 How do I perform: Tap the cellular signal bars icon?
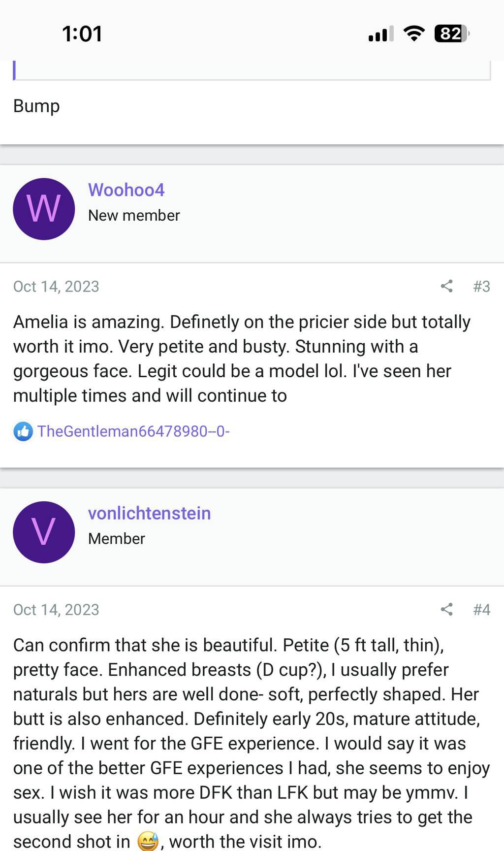[381, 33]
